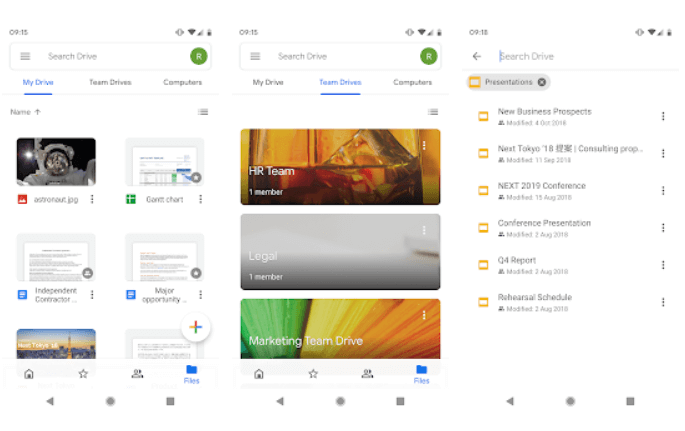Image resolution: width=685 pixels, height=431 pixels.
Task: Tap Search Drive field in My Drive screen
Action: coord(111,56)
